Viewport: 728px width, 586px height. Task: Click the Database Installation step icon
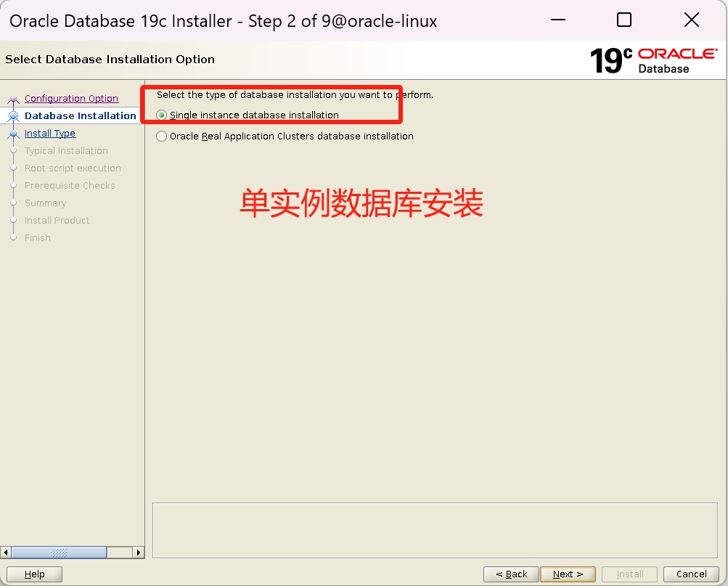[x=14, y=115]
